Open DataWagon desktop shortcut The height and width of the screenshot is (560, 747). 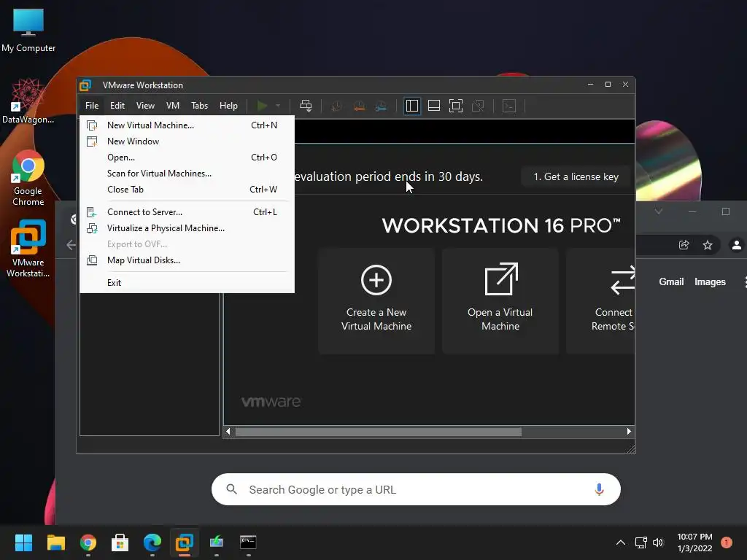click(28, 101)
